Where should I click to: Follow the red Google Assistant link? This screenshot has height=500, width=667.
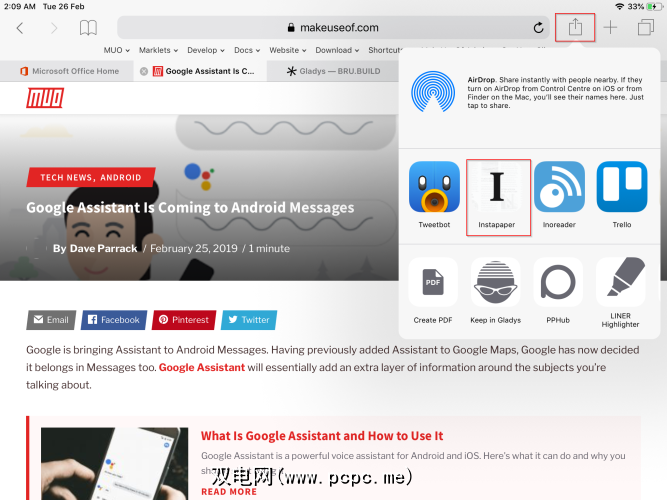coord(202,367)
